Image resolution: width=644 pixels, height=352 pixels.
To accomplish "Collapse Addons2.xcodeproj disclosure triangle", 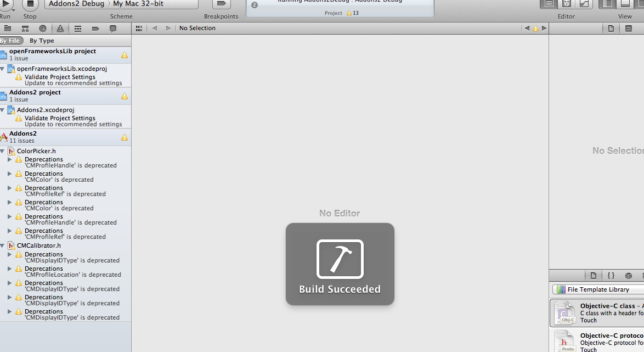I will point(2,110).
